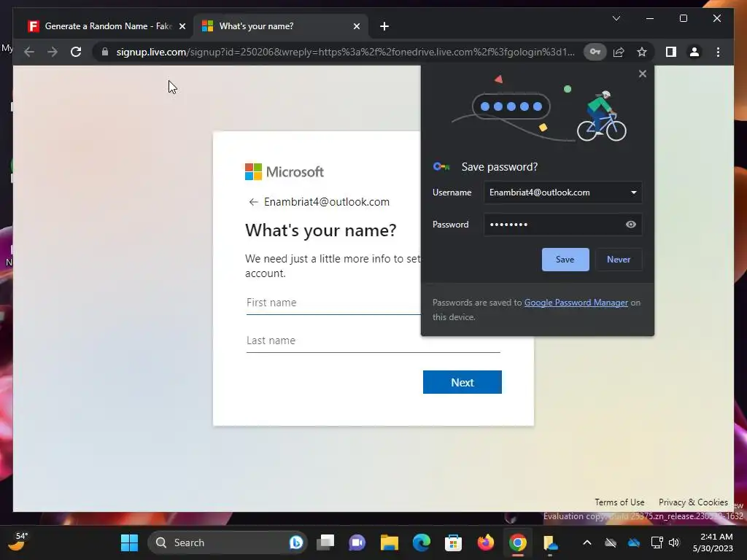Close the Save password popup
This screenshot has width=747, height=560.
642,74
